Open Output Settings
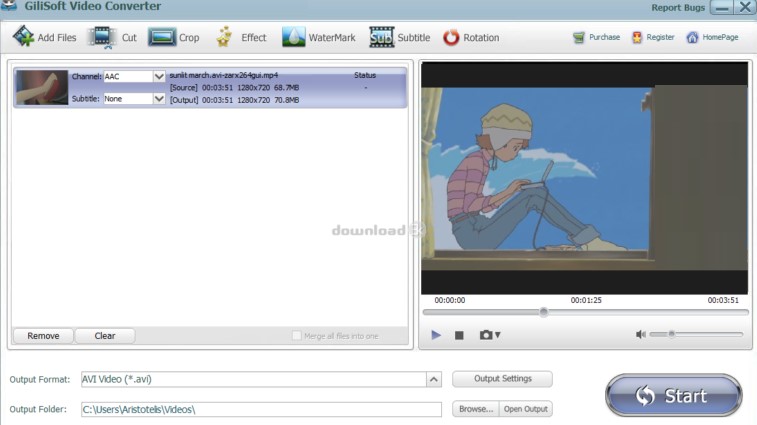Screen dimensions: 757x425 503,379
